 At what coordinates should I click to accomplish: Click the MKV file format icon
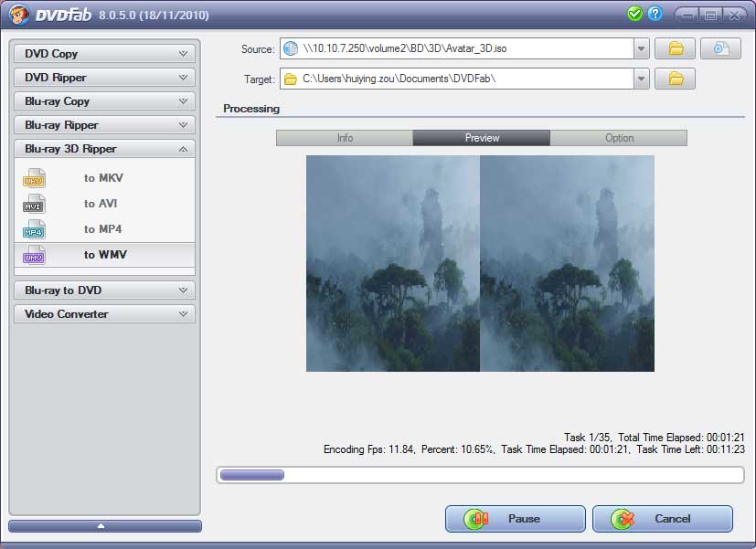(34, 178)
